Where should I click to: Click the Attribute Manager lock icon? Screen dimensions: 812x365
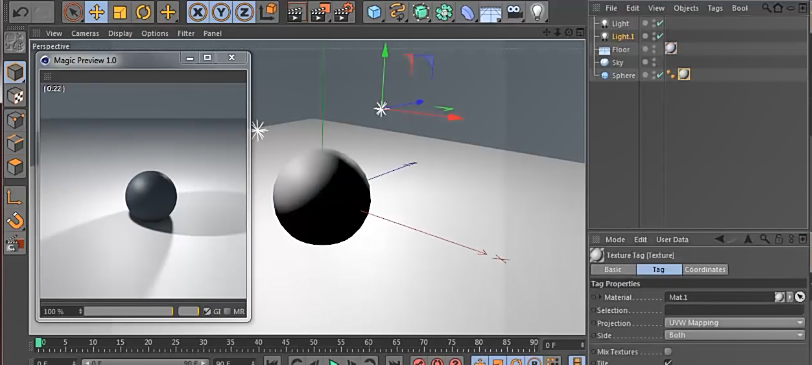click(x=779, y=239)
